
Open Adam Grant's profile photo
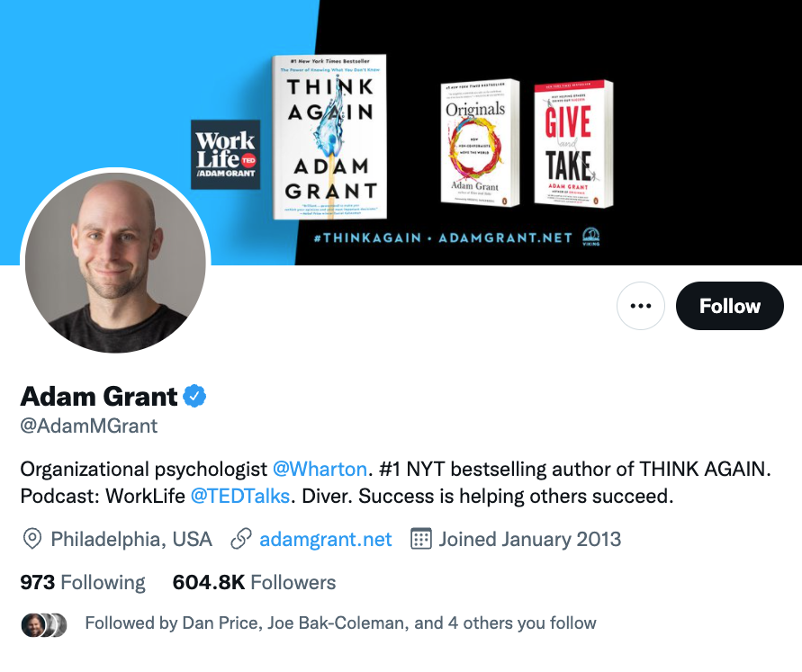point(115,262)
